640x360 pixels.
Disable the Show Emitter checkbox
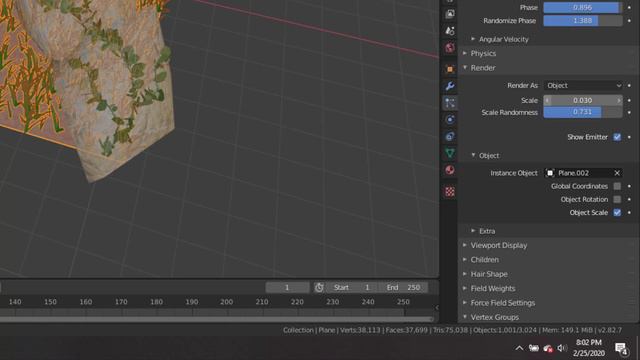(617, 137)
